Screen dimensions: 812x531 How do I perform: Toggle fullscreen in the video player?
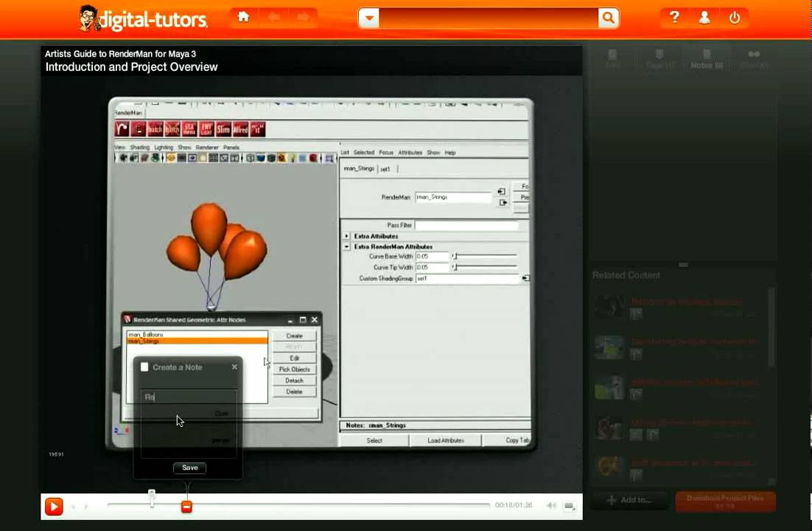click(x=570, y=506)
